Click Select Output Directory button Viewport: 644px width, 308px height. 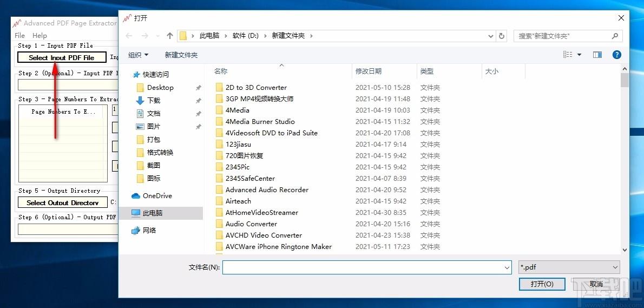[x=62, y=202]
